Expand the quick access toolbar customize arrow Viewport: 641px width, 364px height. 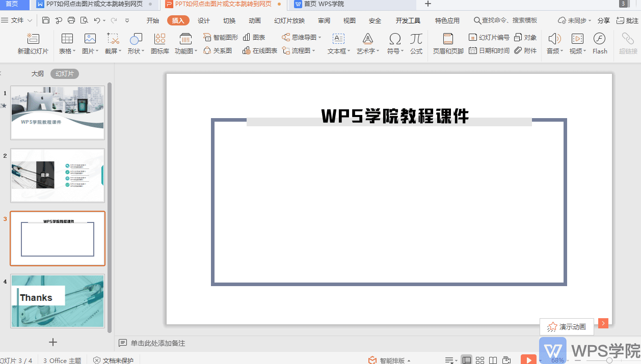tap(127, 20)
